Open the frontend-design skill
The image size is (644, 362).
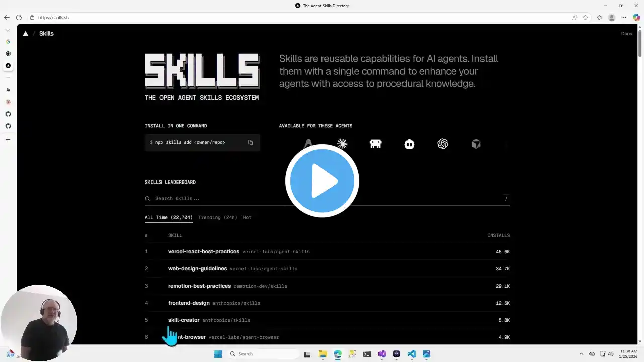189,303
